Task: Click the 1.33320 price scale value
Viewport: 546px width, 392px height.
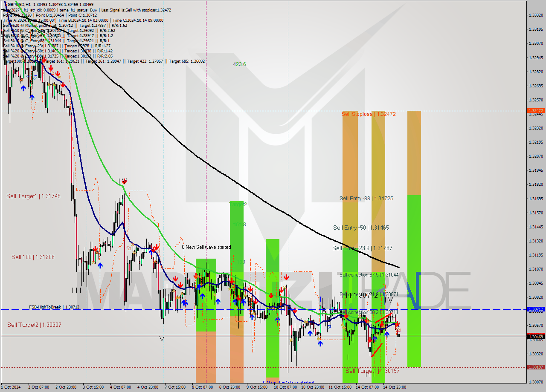Action: (x=536, y=15)
